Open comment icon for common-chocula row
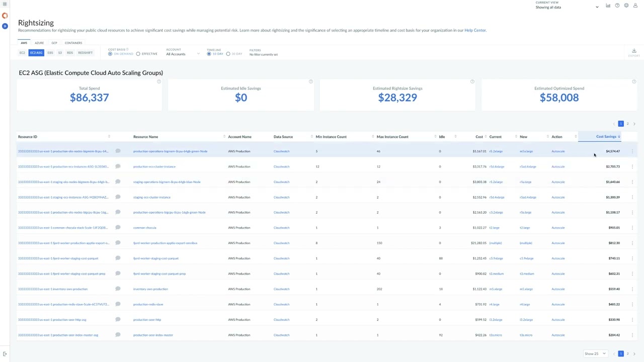Screen dimensions: 644x362 click(x=118, y=228)
